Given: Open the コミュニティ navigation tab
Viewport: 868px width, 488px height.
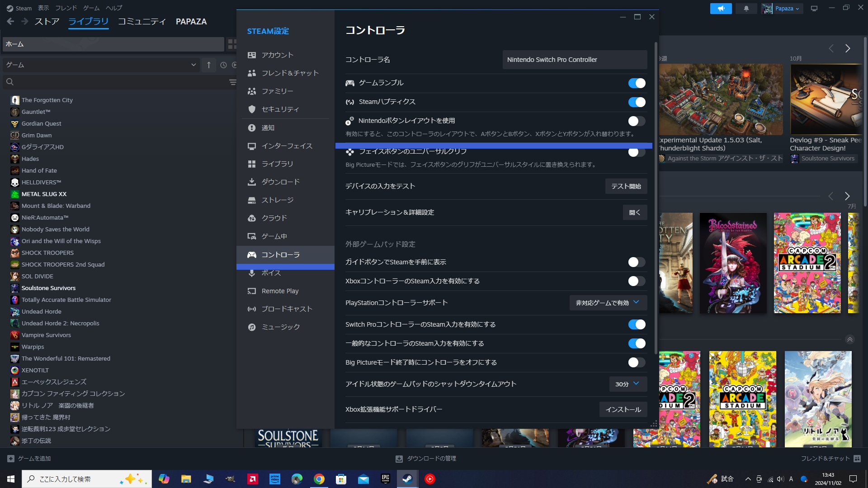Looking at the screenshot, I should 142,22.
